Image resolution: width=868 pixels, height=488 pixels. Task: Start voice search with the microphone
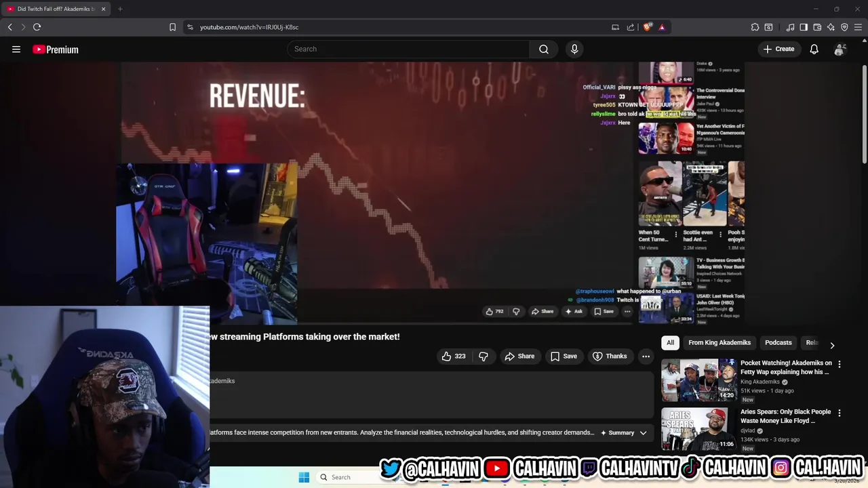click(574, 49)
